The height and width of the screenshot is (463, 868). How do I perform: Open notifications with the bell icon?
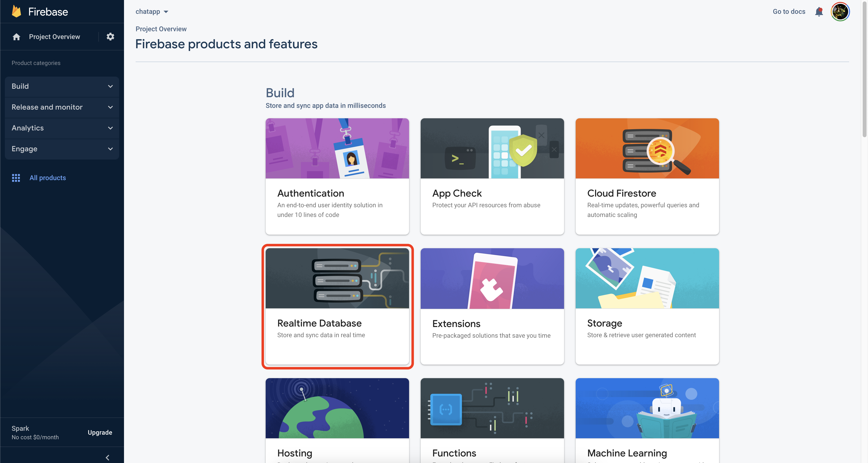819,11
